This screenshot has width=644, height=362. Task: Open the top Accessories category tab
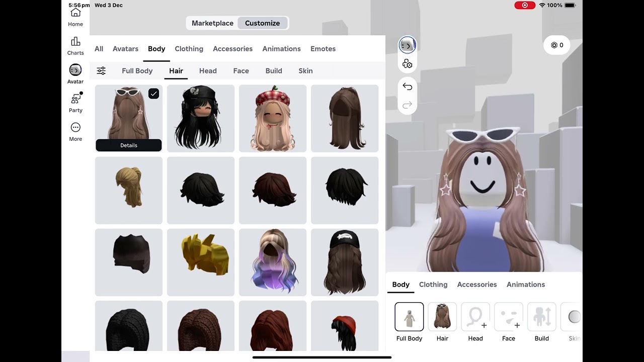point(232,49)
